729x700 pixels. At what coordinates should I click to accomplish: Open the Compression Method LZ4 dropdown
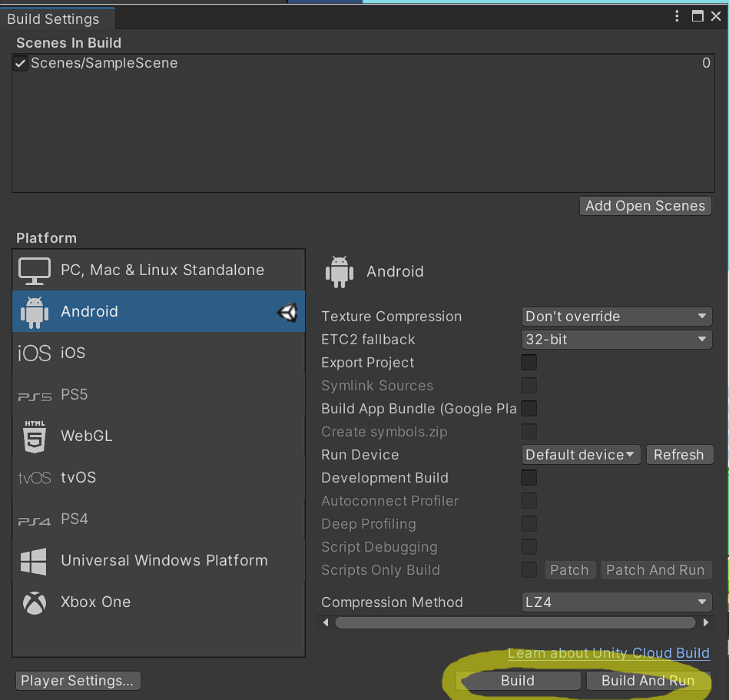click(616, 602)
